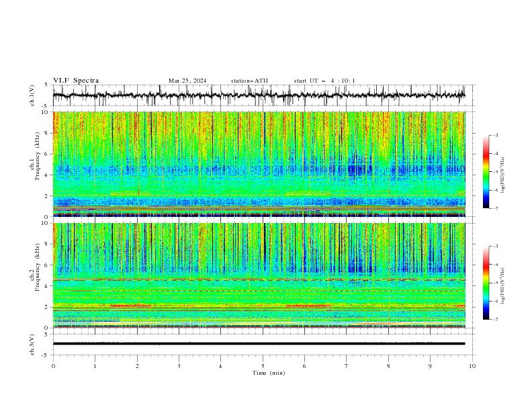The width and height of the screenshot is (532, 411).
Task: Click the ch.2 spectrogram color bar
Action: [x=486, y=283]
